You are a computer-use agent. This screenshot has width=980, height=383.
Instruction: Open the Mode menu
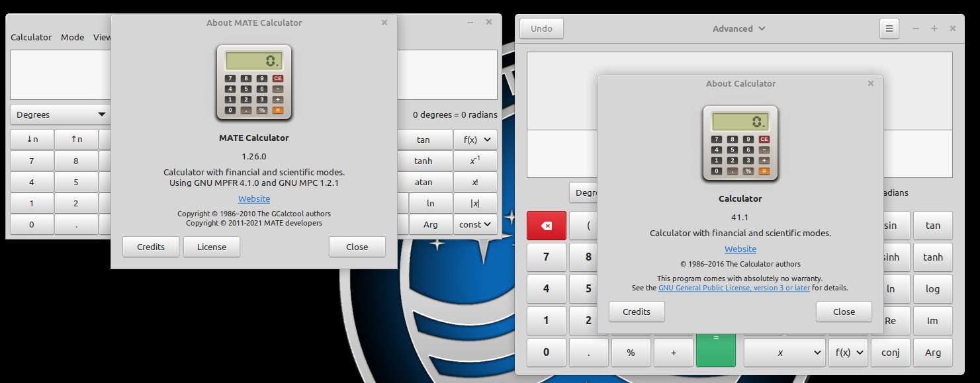pos(72,37)
